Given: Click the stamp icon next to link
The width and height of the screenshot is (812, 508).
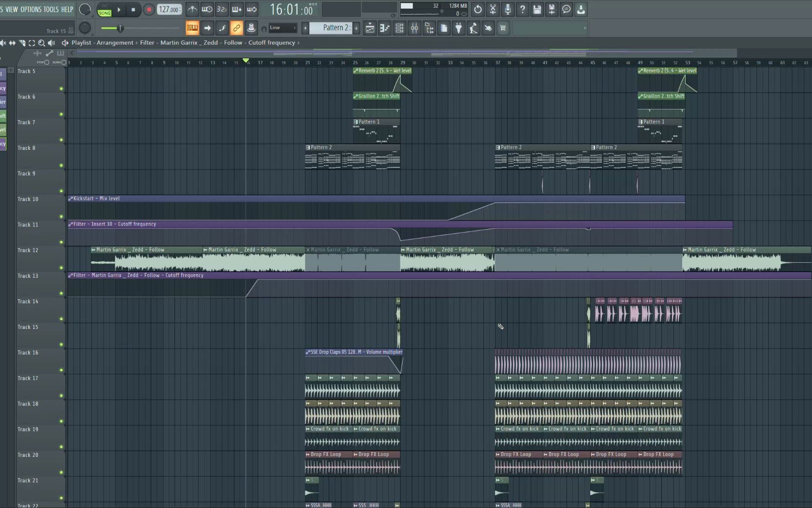Looking at the screenshot, I should point(251,28).
